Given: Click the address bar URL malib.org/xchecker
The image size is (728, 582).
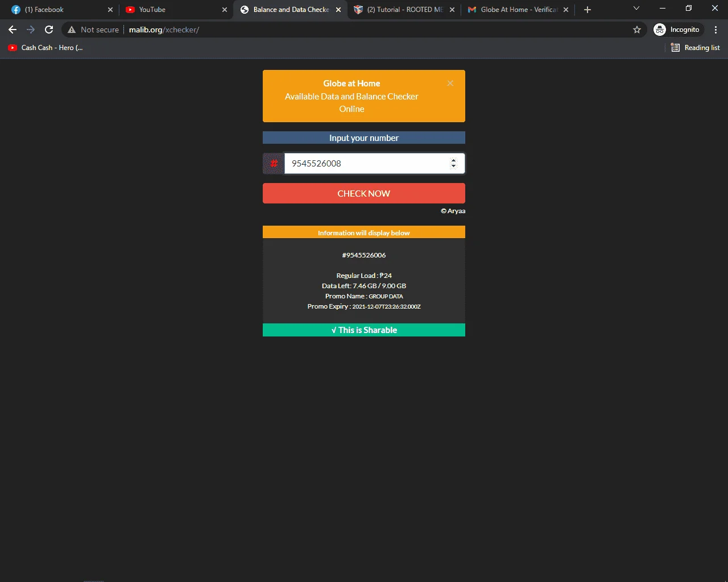Looking at the screenshot, I should (x=164, y=30).
